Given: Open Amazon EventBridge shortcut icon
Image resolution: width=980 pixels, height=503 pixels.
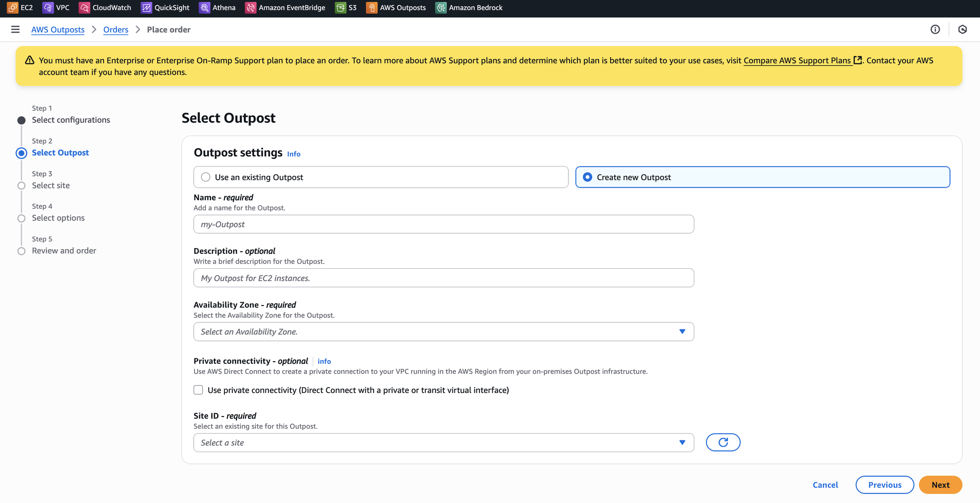Looking at the screenshot, I should [250, 7].
